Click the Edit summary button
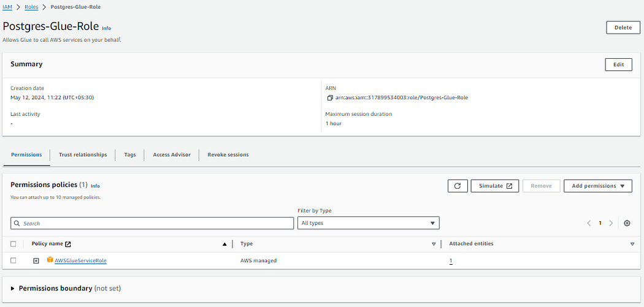The image size is (644, 307). [618, 64]
